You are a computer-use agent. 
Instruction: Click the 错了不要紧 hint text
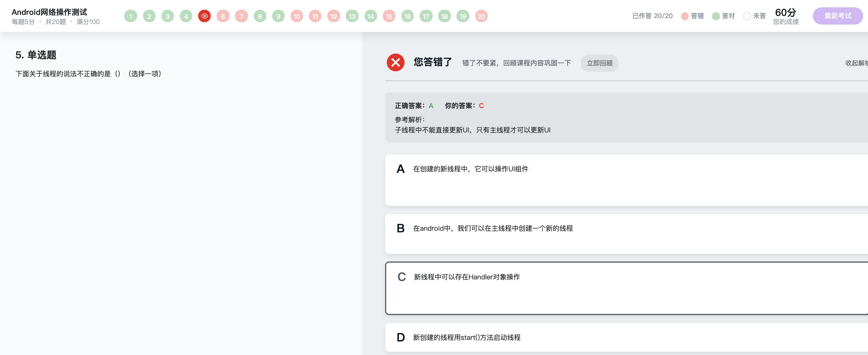coord(517,63)
